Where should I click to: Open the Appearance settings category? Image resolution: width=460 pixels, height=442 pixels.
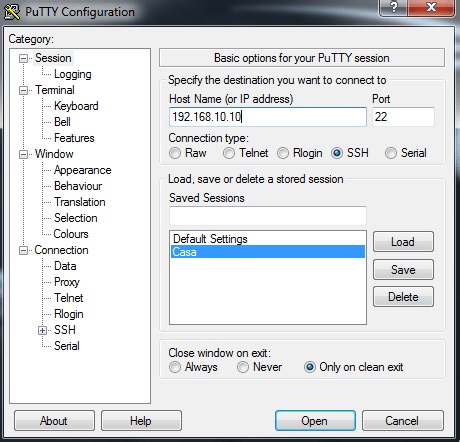pos(83,170)
